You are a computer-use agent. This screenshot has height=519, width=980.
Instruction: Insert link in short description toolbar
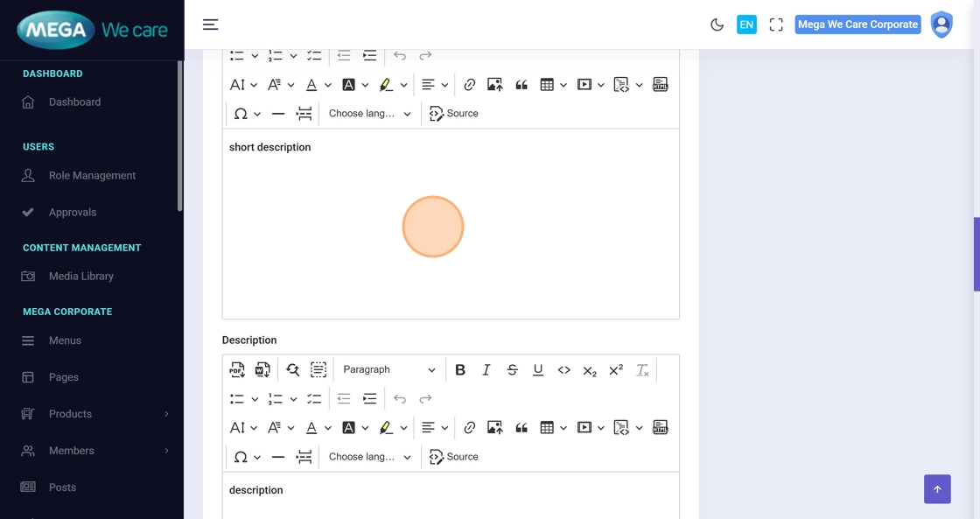coord(470,85)
